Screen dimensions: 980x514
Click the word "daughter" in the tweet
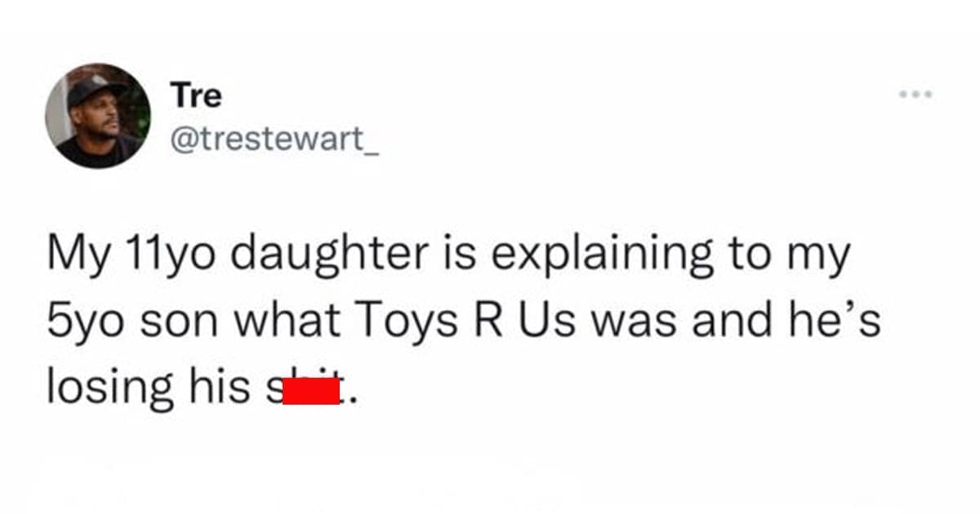tap(327, 255)
